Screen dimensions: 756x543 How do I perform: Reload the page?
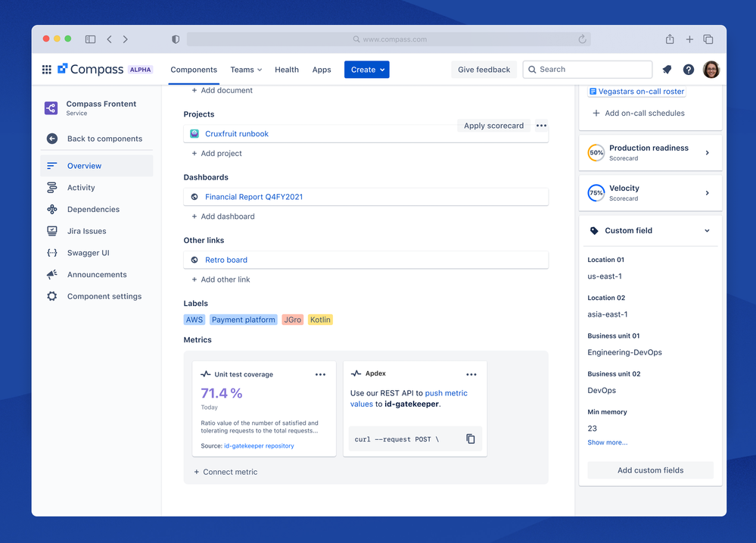583,39
